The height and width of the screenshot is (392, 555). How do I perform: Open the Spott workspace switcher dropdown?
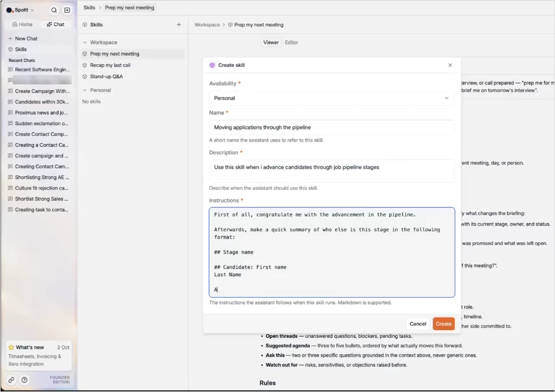tap(20, 10)
